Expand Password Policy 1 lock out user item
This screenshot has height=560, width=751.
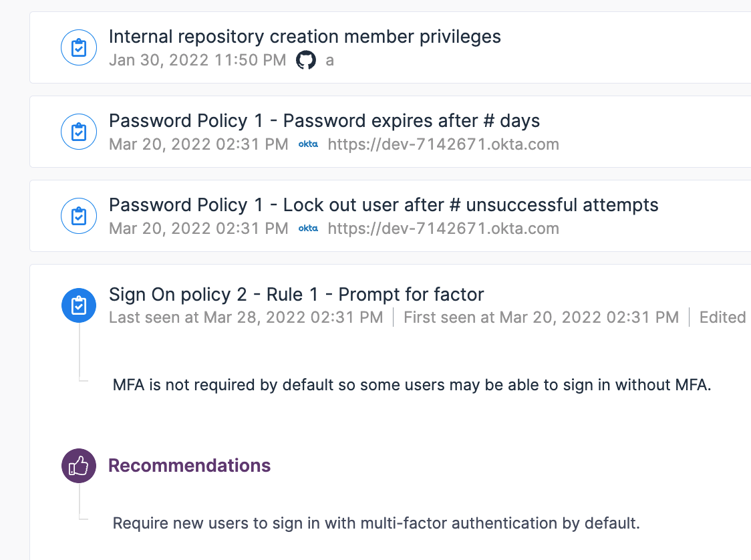[384, 205]
